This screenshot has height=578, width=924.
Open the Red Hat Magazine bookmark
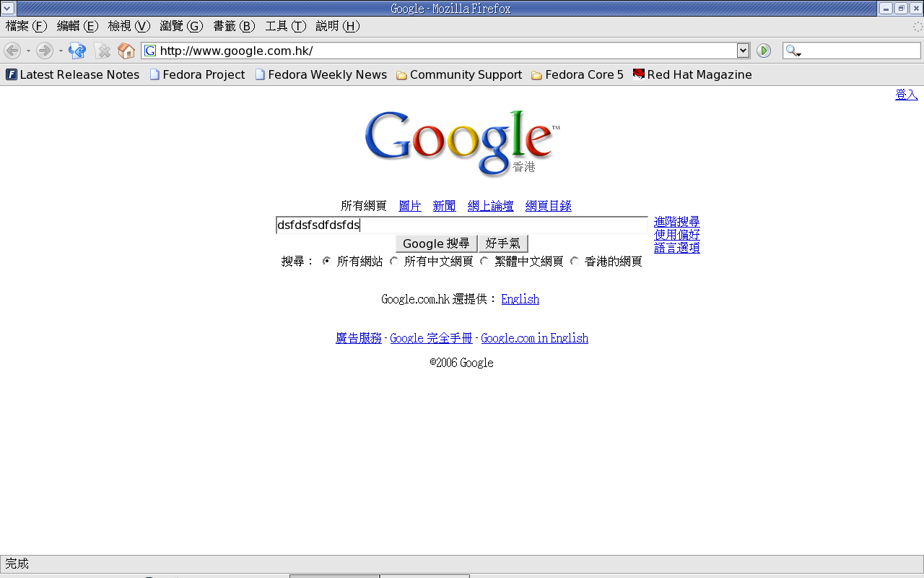[692, 74]
